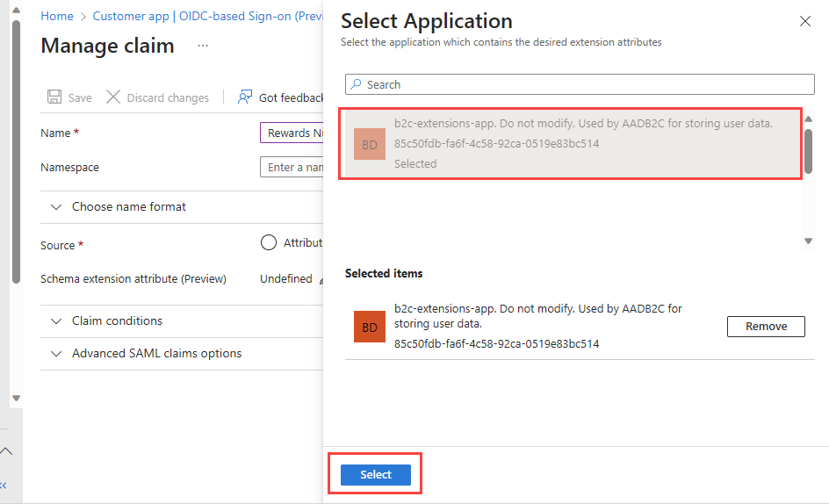Open the ellipsis menu beside Manage claim
The width and height of the screenshot is (829, 504).
point(203,46)
